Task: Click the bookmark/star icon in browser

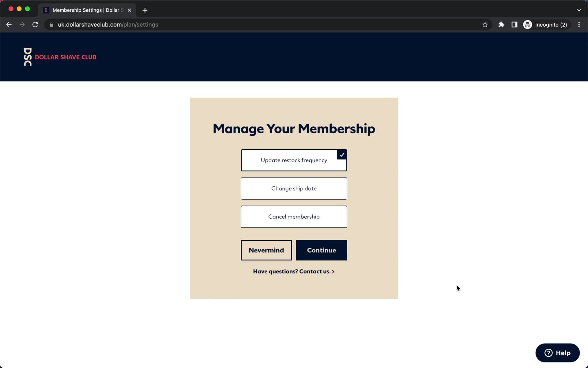Action: (485, 25)
